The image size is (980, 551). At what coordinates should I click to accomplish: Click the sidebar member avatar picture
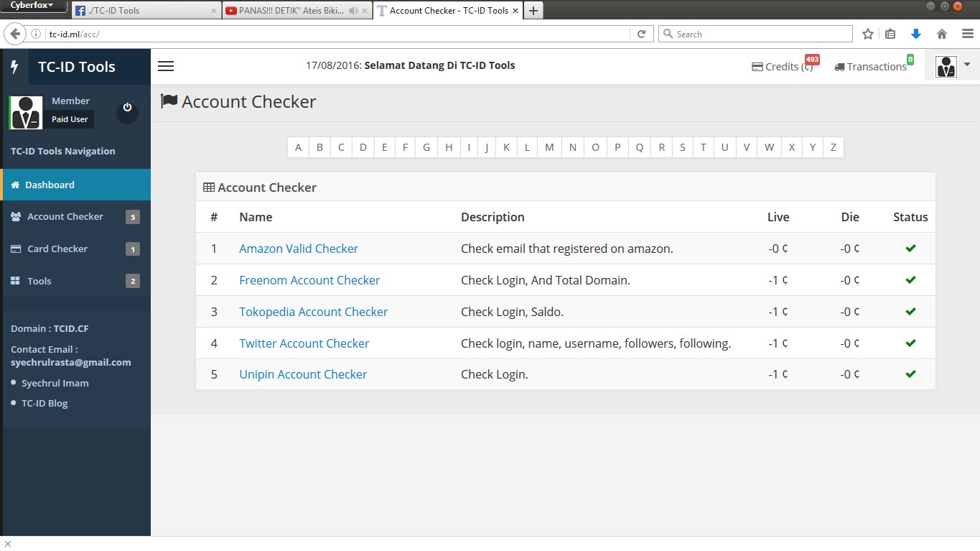tap(26, 113)
